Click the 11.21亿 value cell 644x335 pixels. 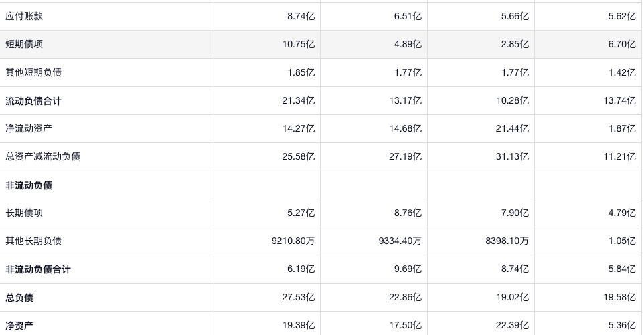620,157
